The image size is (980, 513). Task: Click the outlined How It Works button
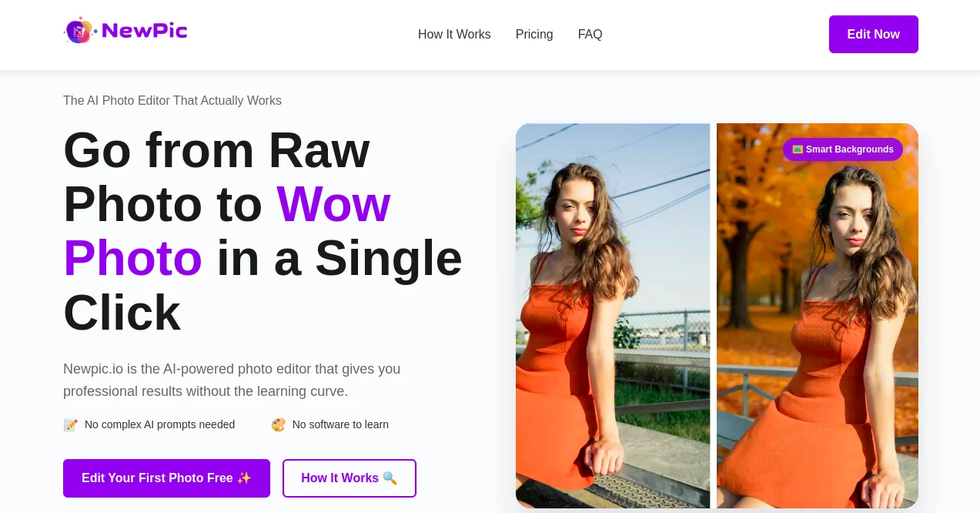coord(350,478)
